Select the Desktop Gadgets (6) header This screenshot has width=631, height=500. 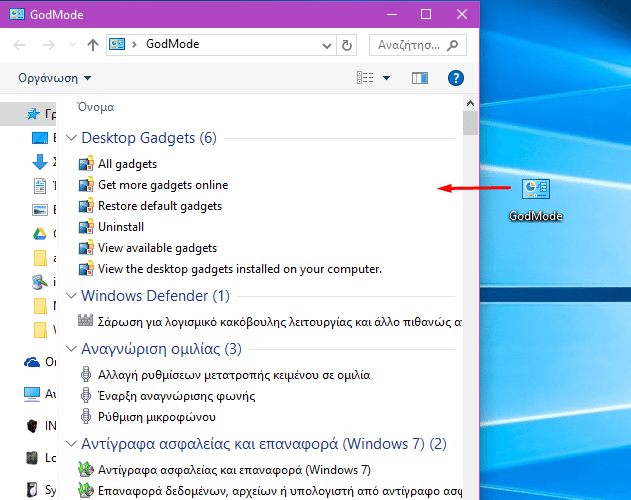point(149,138)
